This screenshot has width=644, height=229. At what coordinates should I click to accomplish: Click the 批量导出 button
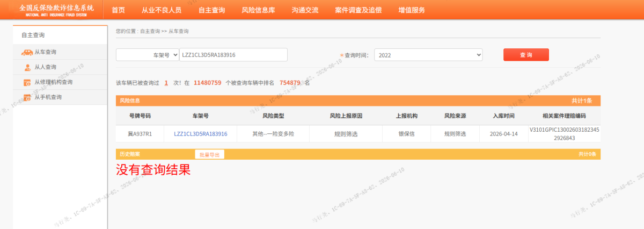point(210,154)
